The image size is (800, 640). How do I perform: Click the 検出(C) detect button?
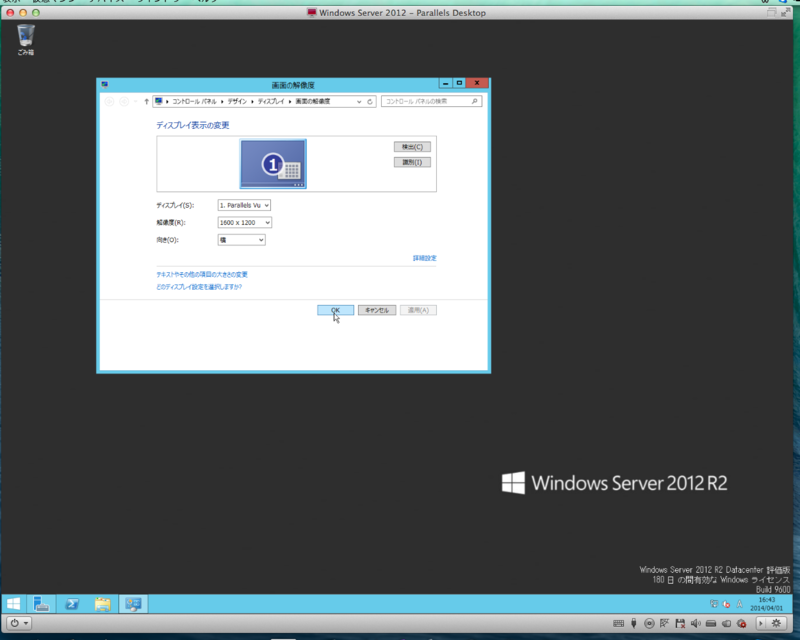pyautogui.click(x=412, y=147)
